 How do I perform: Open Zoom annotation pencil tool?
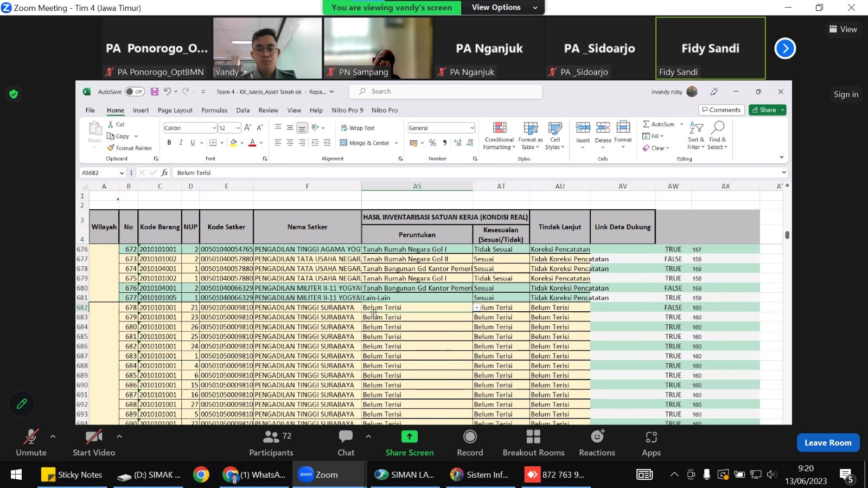coord(22,404)
